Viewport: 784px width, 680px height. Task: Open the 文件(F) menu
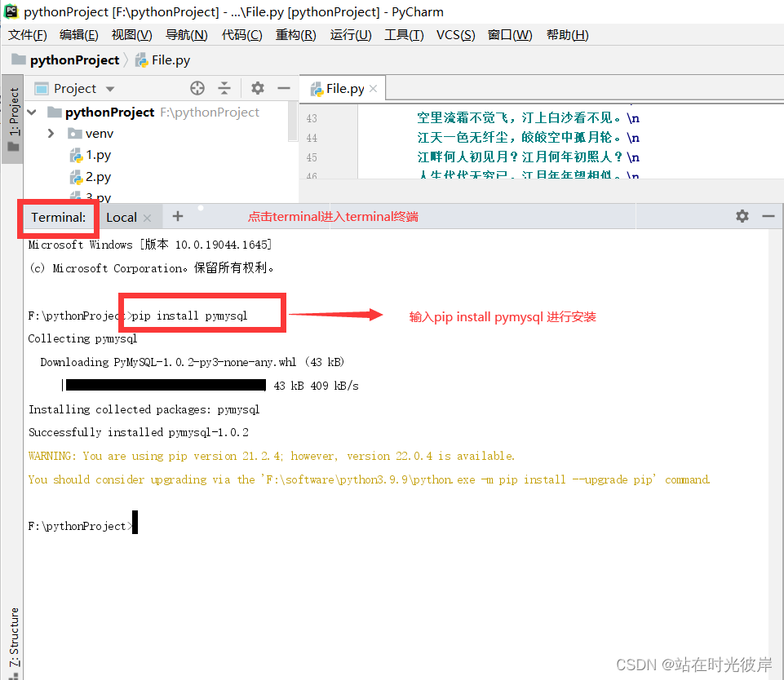[28, 35]
